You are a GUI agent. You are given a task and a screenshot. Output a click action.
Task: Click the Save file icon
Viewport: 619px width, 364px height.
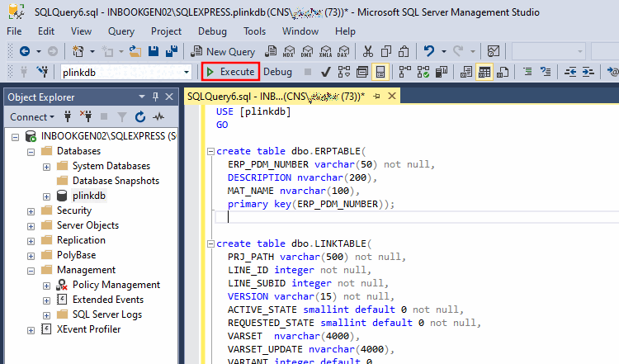tap(154, 51)
